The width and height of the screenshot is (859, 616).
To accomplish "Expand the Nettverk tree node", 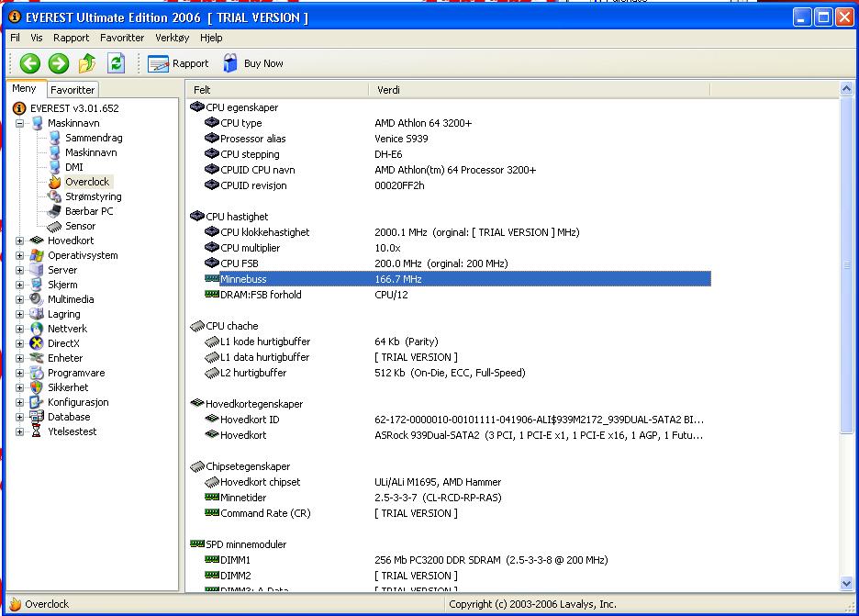I will (19, 329).
